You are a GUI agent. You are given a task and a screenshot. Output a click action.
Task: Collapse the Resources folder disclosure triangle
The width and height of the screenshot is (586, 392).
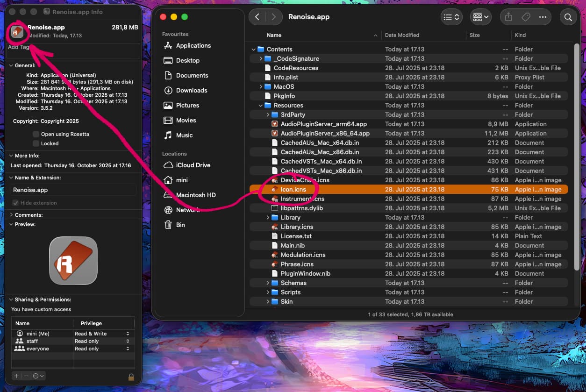[261, 106]
